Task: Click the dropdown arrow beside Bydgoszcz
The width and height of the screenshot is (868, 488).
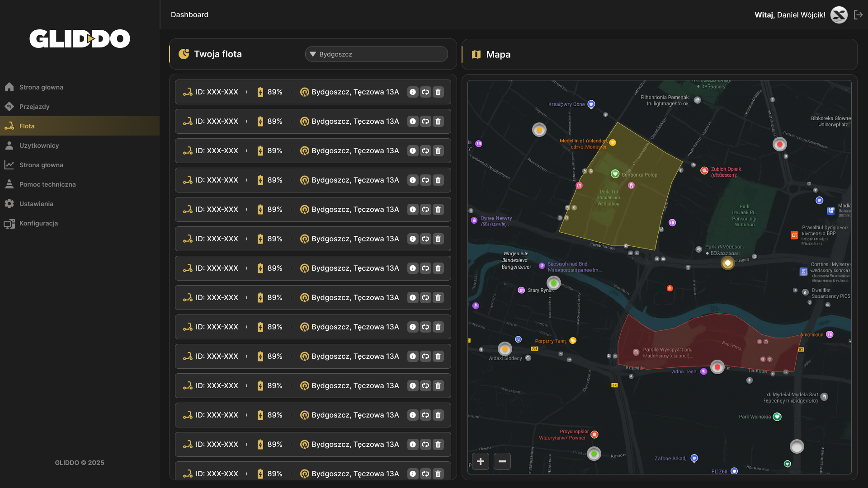Action: click(313, 54)
